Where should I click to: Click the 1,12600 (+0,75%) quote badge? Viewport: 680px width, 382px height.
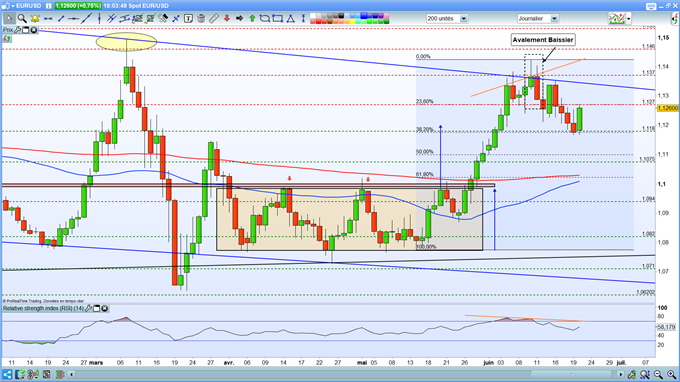coord(78,6)
